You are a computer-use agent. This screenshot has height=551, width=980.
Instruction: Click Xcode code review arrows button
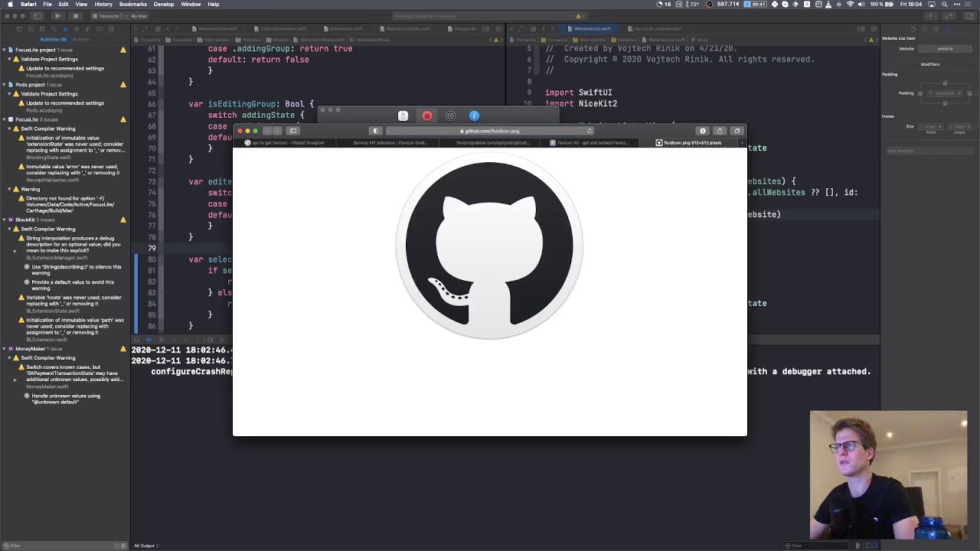(x=948, y=16)
